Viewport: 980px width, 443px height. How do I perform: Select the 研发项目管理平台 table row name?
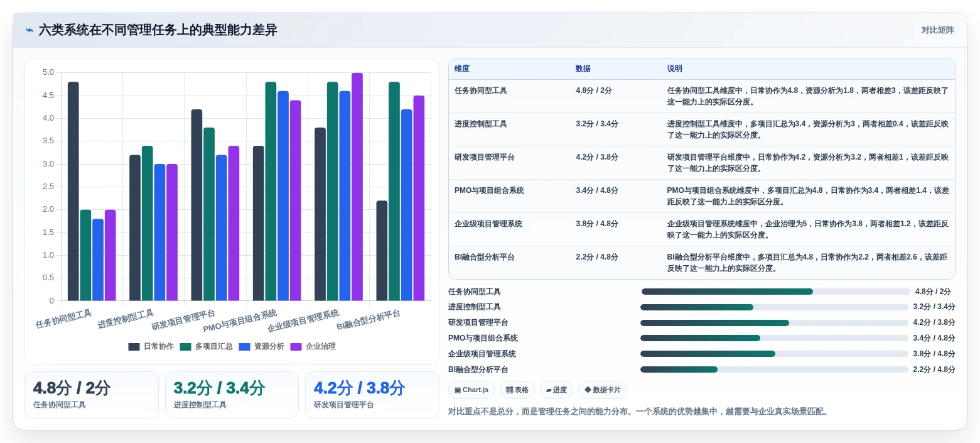(x=485, y=157)
